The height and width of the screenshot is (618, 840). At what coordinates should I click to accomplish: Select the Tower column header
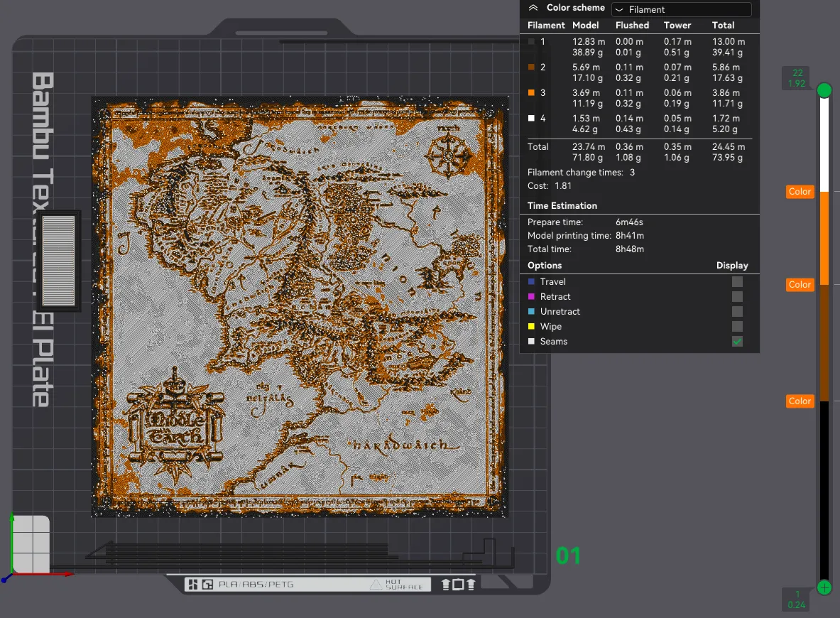click(677, 26)
